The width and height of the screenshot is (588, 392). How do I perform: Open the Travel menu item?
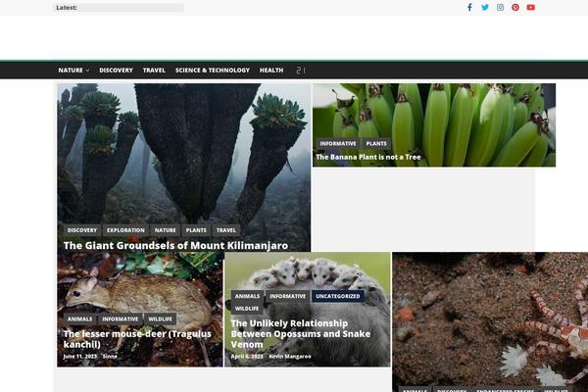tap(154, 71)
